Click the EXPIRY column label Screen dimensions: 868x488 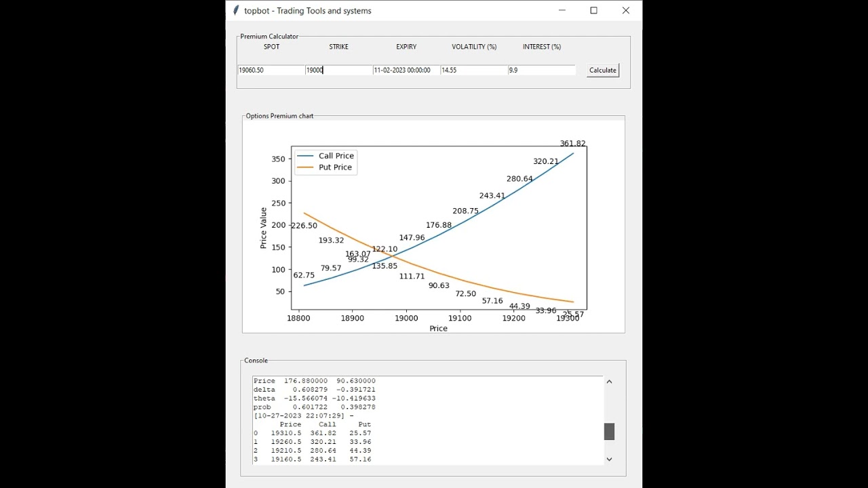[x=406, y=47]
